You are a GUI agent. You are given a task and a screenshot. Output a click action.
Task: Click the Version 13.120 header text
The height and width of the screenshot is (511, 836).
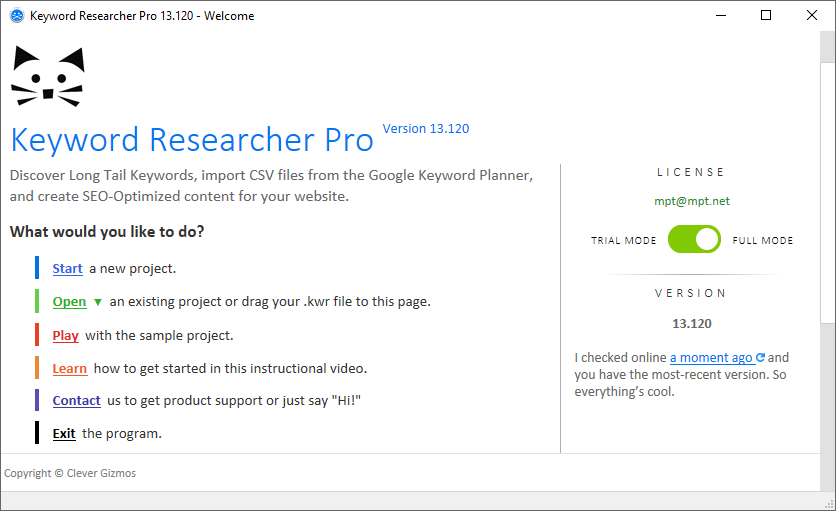(x=426, y=129)
